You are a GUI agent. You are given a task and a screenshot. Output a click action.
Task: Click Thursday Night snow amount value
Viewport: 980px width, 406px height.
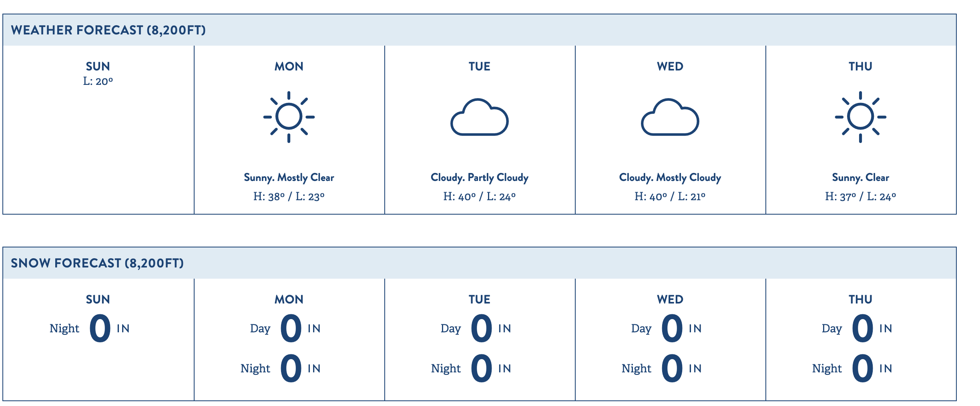(x=863, y=368)
